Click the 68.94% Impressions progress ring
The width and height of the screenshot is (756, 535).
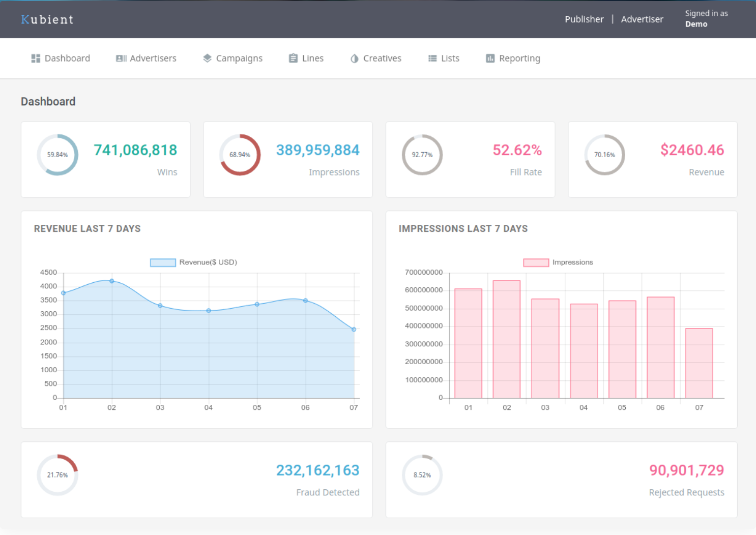pyautogui.click(x=240, y=155)
